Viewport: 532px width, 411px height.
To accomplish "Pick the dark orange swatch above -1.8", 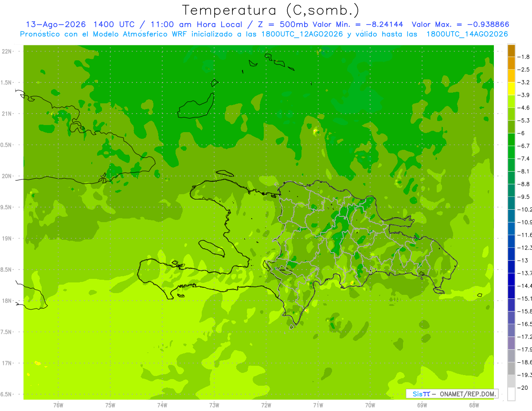I will pyautogui.click(x=511, y=51).
